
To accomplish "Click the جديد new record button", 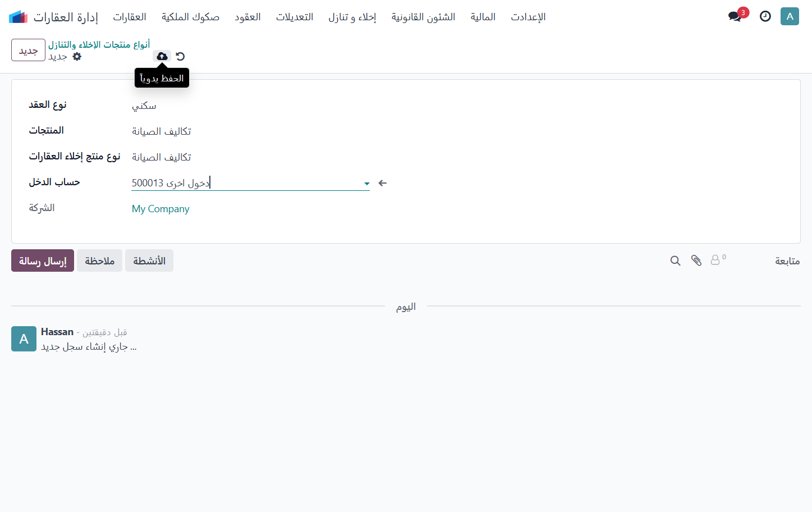I will pyautogui.click(x=28, y=50).
